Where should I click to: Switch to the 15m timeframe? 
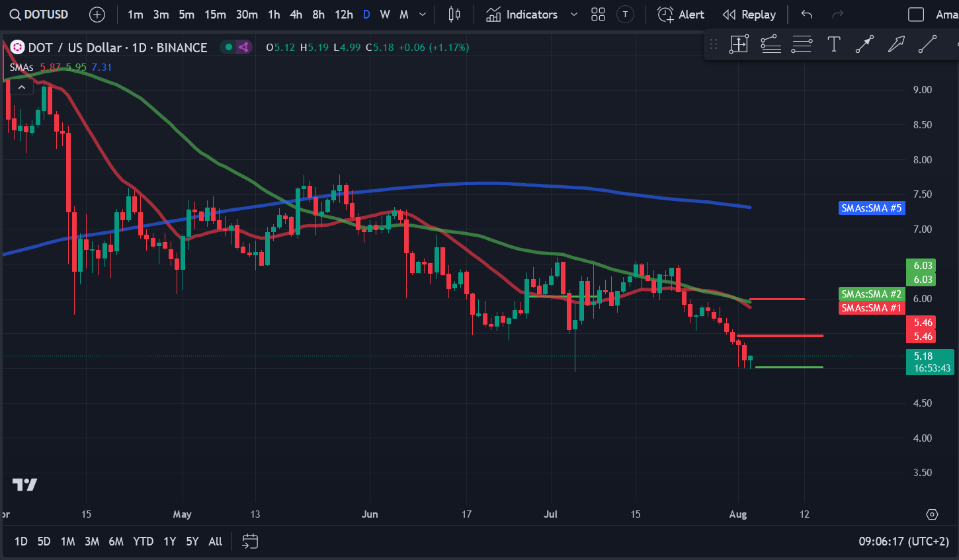click(x=215, y=15)
